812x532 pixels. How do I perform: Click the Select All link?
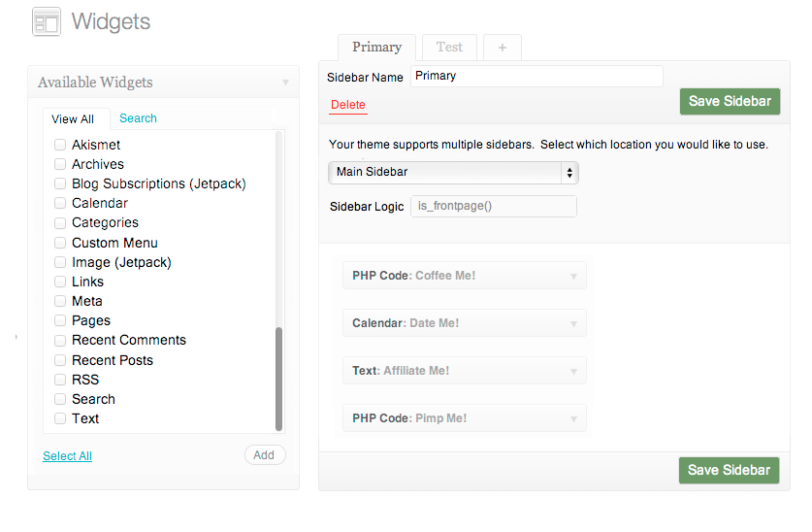coord(67,456)
